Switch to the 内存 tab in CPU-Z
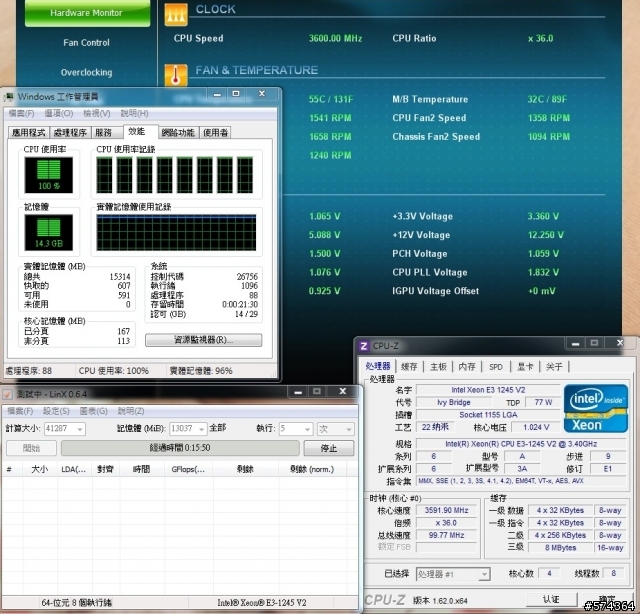 [x=467, y=367]
